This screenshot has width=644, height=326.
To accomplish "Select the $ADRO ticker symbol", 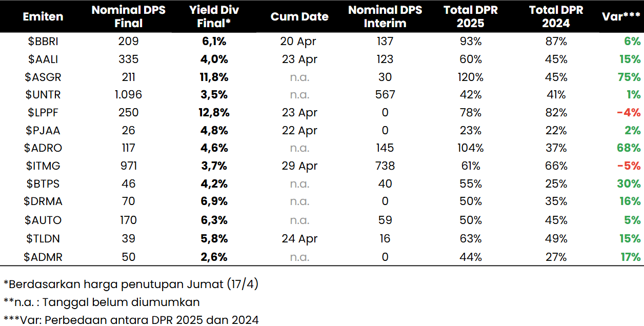I will pos(43,148).
